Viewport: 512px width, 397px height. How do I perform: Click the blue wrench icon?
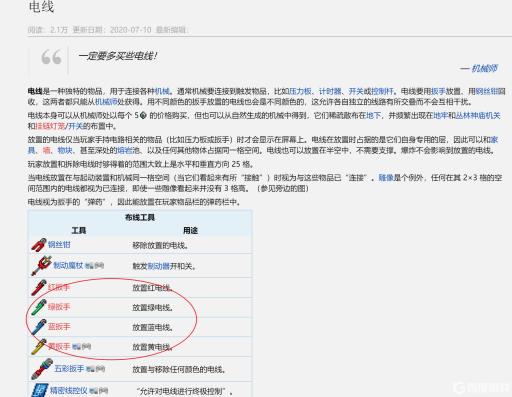pos(39,327)
